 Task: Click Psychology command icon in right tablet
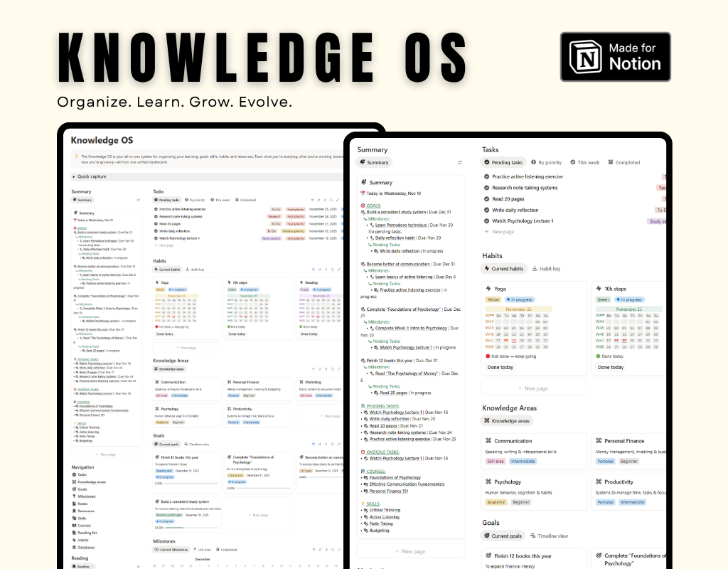tap(488, 482)
